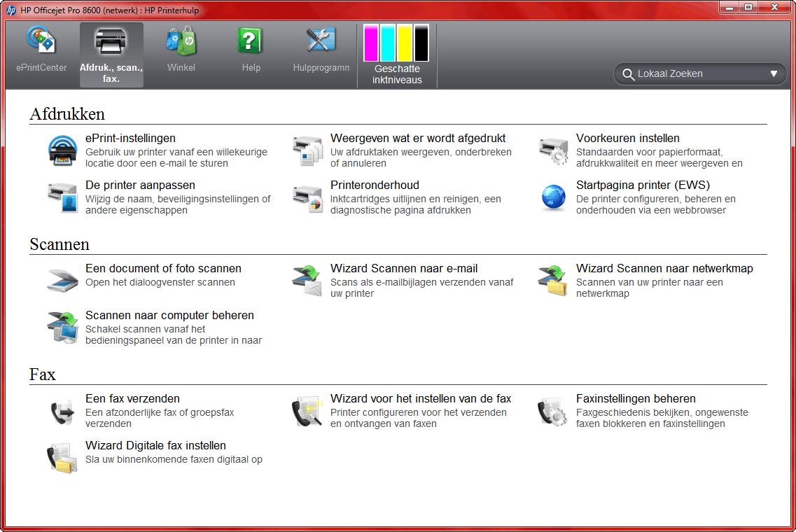Screen dimensions: 796x532
Task: Click text 'Scannen van uw printer naar een netwerkmap'
Action: coord(649,288)
